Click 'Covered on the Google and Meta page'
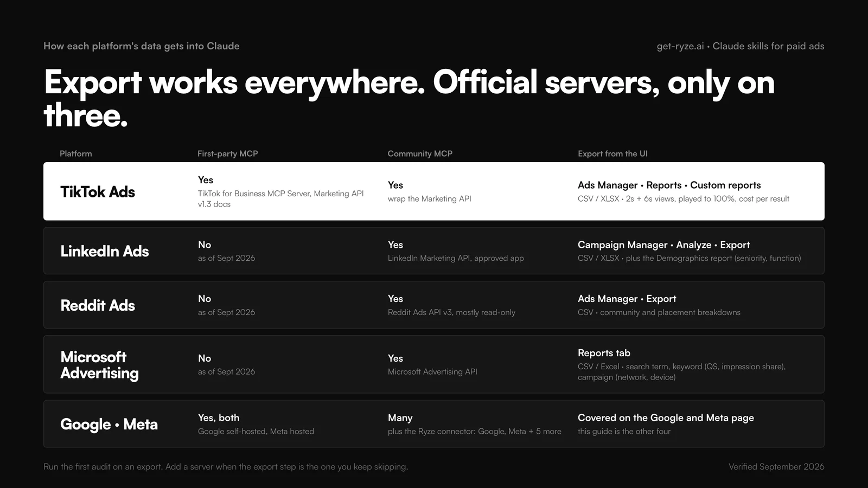This screenshot has width=868, height=488. coord(666,418)
